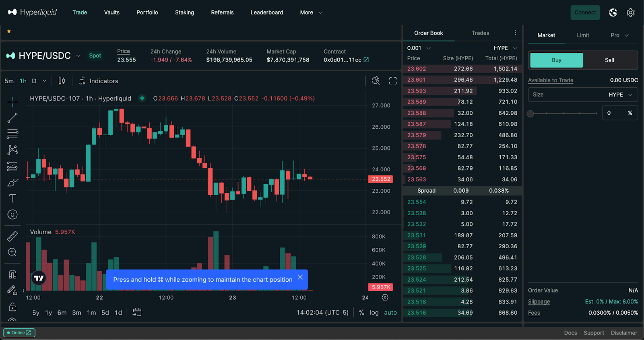Open the language globe selector
This screenshot has width=644, height=340.
(613, 12)
